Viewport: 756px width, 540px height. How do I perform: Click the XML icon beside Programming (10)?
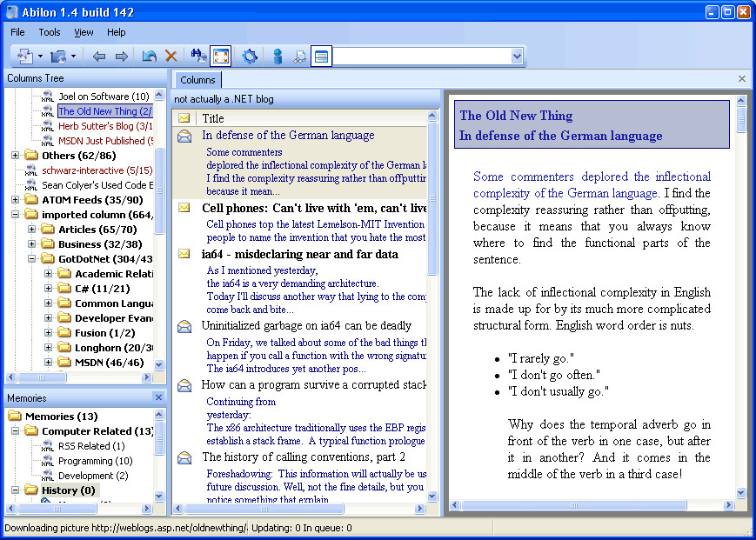[x=47, y=461]
